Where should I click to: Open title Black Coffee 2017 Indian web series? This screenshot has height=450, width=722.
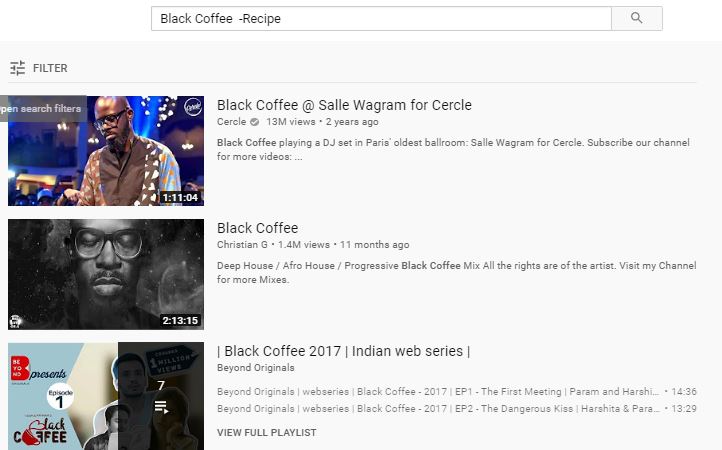click(344, 351)
